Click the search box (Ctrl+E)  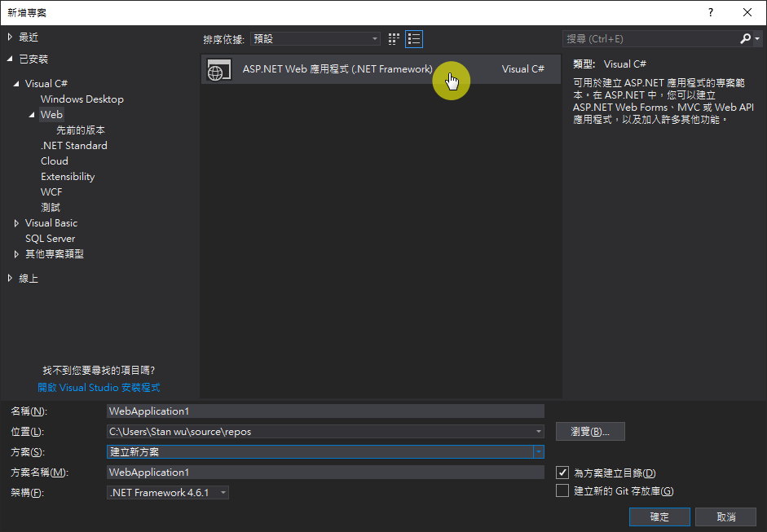coord(650,38)
